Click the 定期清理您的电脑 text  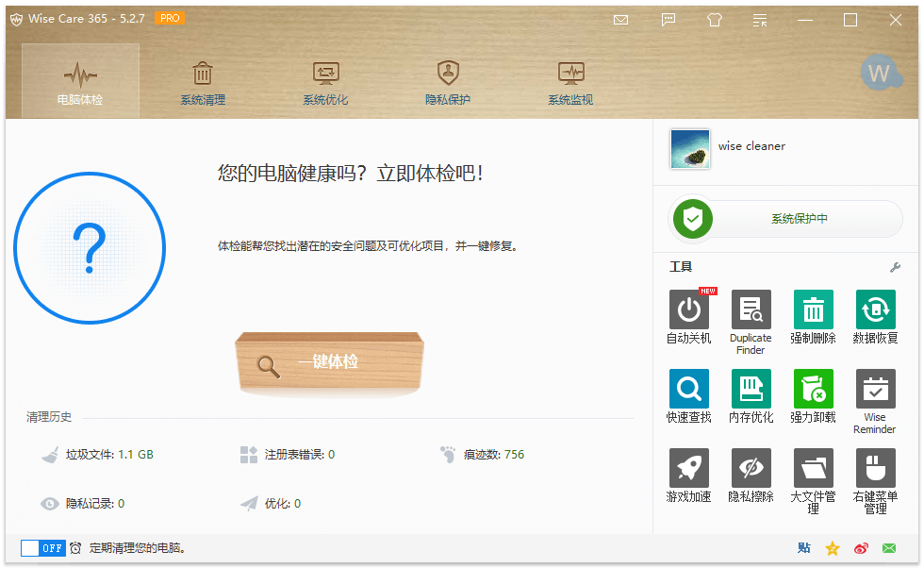coord(138,548)
